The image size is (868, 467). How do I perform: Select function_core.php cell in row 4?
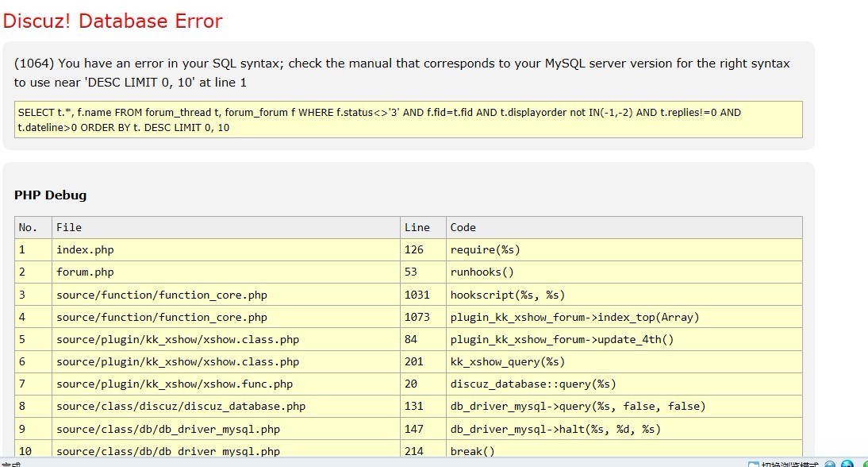(x=226, y=317)
